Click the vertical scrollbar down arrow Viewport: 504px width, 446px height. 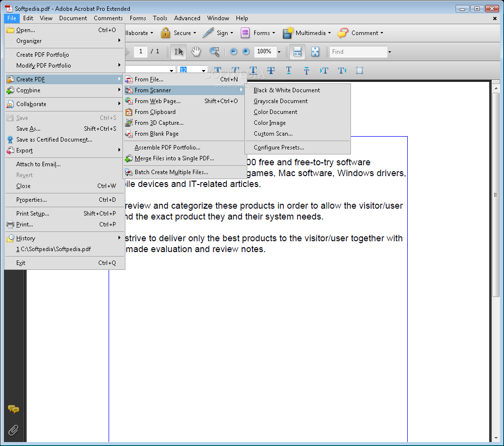(x=496, y=438)
